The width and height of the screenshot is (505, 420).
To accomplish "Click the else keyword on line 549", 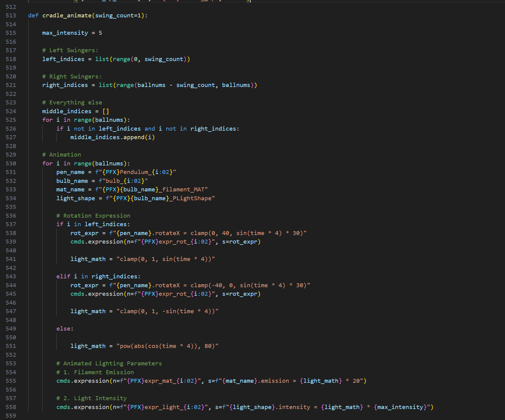I will (x=63, y=328).
